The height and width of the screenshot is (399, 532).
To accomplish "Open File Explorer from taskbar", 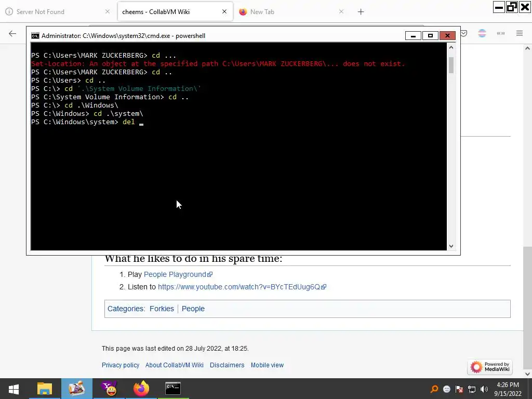I will [45, 389].
